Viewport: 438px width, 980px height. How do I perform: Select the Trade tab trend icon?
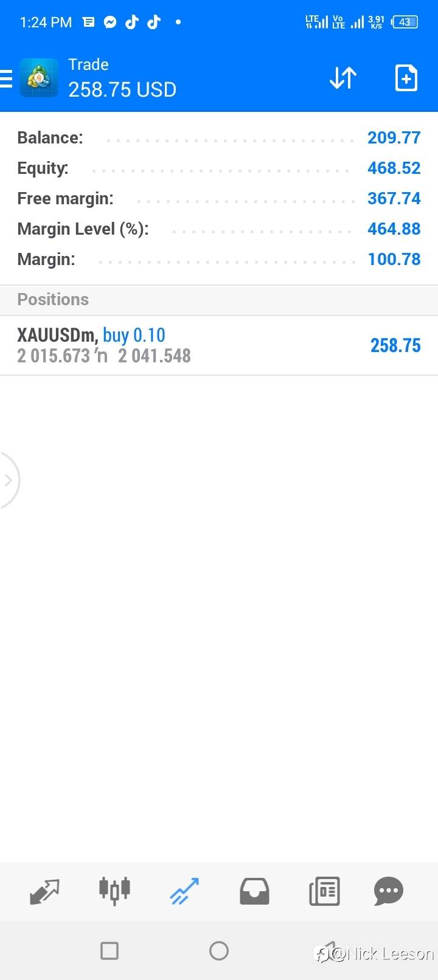pos(184,891)
